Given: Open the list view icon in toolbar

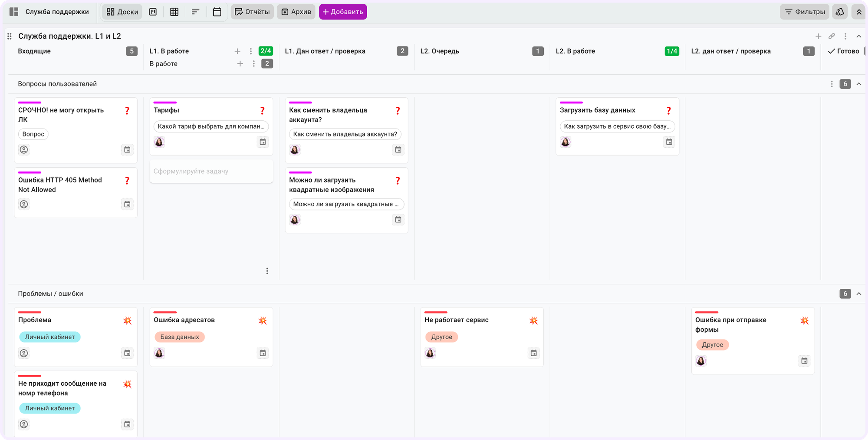Looking at the screenshot, I should point(195,12).
